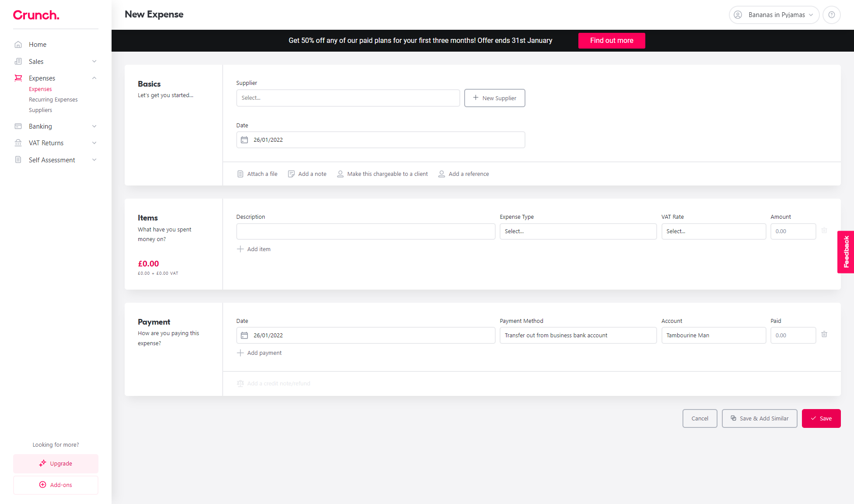Open Suppliers submenu item
Viewport: 854px width, 504px height.
coord(40,110)
